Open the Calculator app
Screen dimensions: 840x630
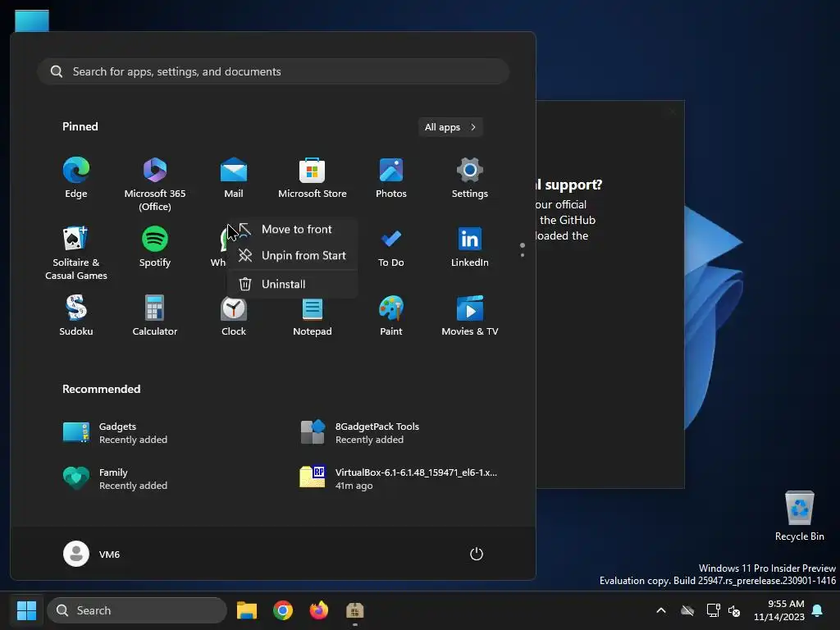pyautogui.click(x=155, y=316)
